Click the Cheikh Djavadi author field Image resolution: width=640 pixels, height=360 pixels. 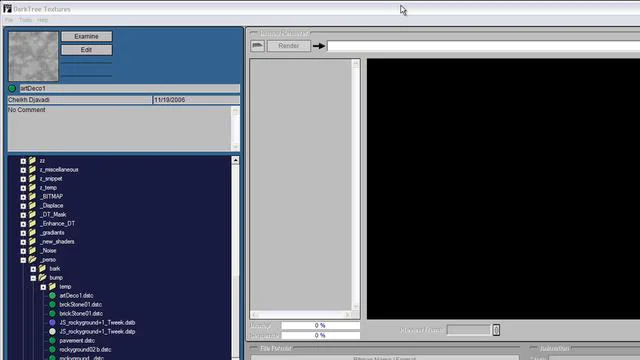[x=80, y=100]
